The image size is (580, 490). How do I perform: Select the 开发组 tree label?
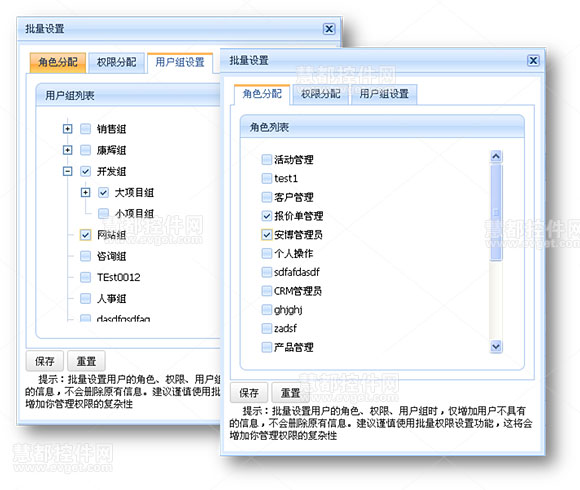click(x=111, y=172)
